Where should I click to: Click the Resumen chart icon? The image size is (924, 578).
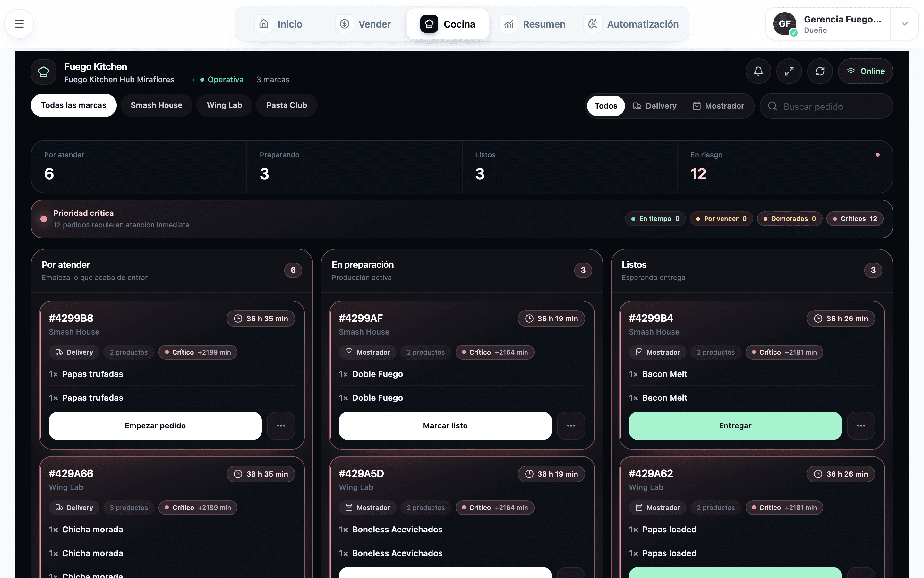[509, 24]
